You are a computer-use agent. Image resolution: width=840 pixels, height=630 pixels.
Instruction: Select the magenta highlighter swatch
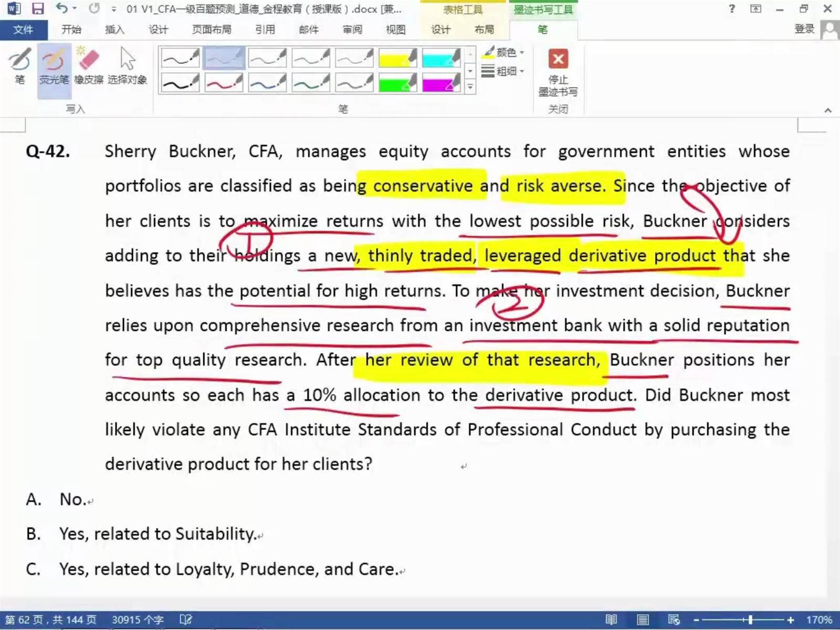441,82
